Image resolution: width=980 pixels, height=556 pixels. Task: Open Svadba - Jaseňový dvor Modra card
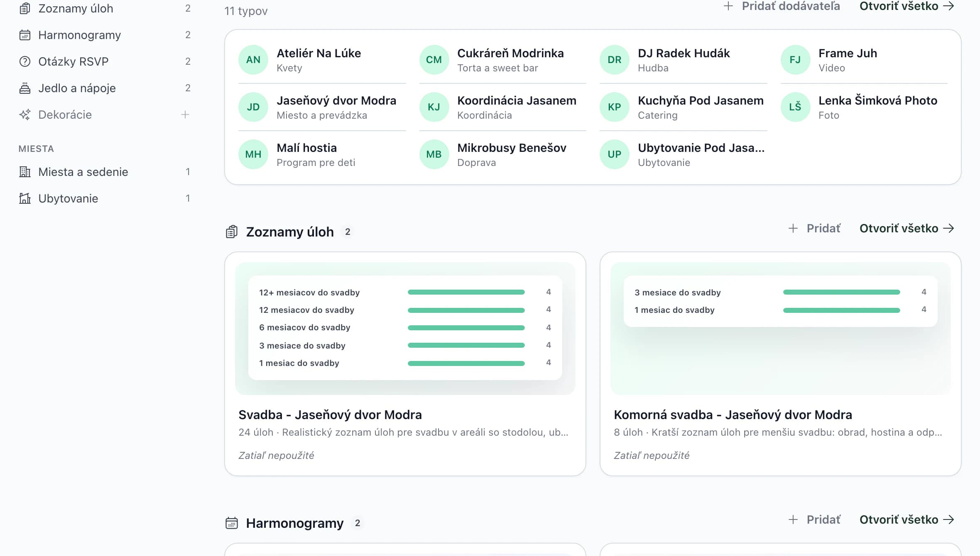(405, 364)
